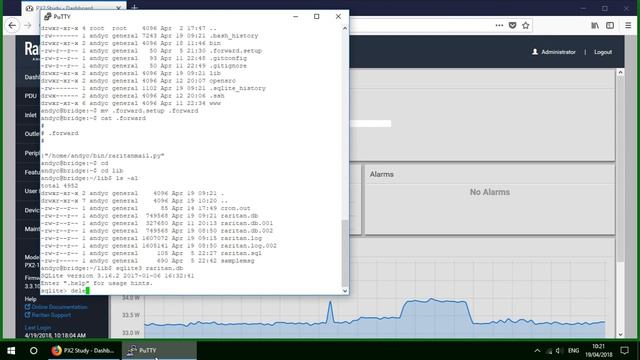Viewport: 640px width, 360px height.
Task: Click volume speaker tray icon
Action: (559, 351)
